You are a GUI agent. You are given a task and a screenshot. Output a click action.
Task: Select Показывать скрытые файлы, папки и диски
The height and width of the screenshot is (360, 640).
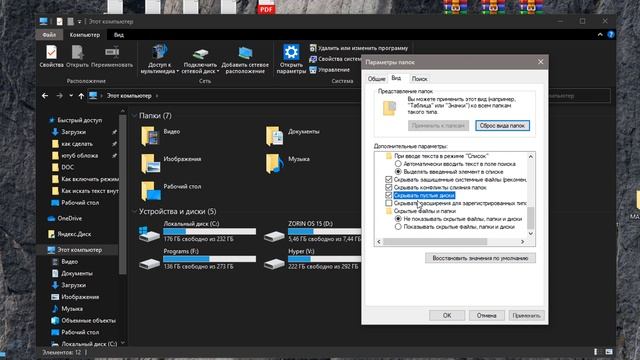(x=398, y=227)
